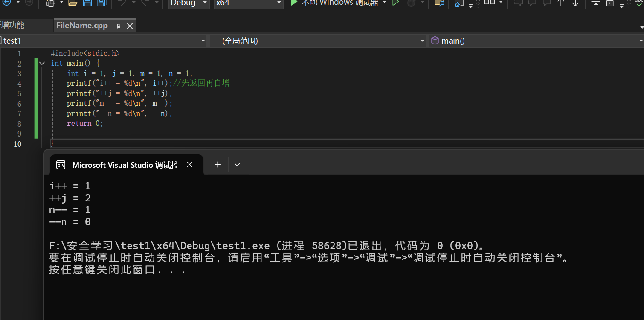This screenshot has height=320, width=644.
Task: Switch to the FileName.cpp tab
Action: [x=82, y=26]
